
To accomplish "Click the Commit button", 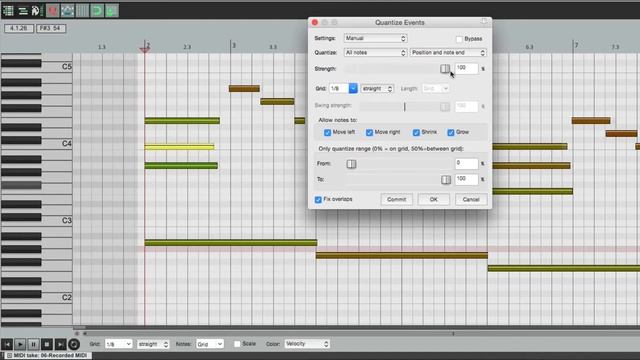I will (x=397, y=199).
